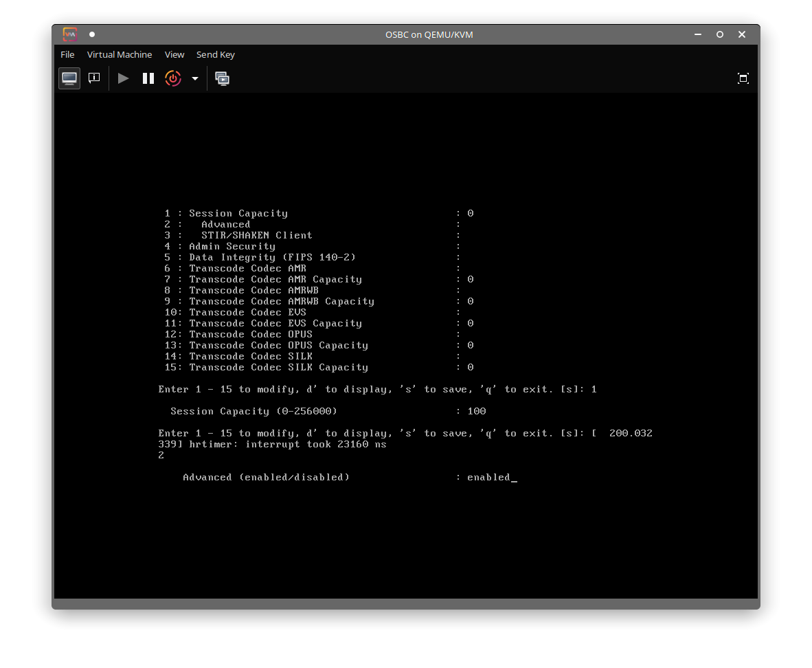Open the Virtual Machine menu
The image size is (812, 668).
pyautogui.click(x=120, y=55)
